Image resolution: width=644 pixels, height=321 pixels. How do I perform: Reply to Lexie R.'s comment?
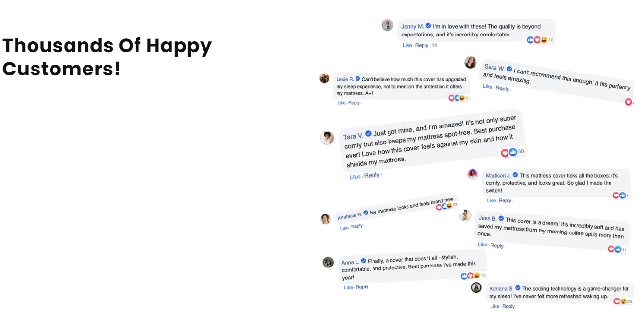(354, 103)
